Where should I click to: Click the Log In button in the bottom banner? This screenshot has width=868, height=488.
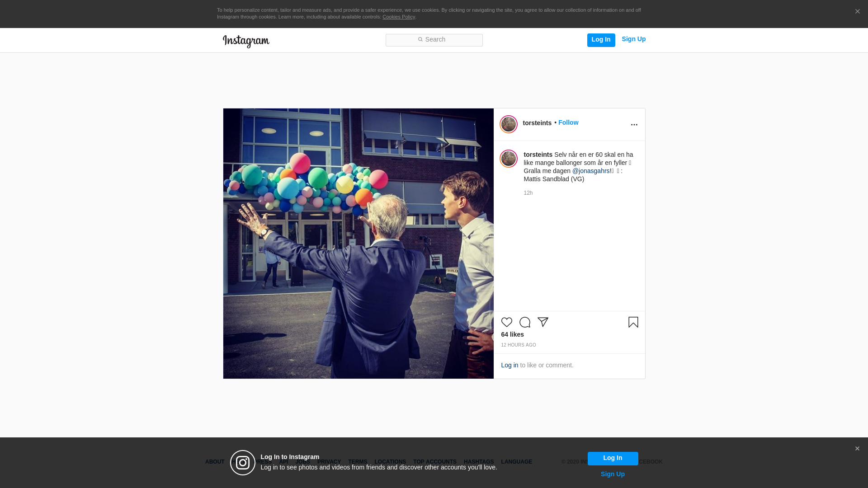[613, 458]
